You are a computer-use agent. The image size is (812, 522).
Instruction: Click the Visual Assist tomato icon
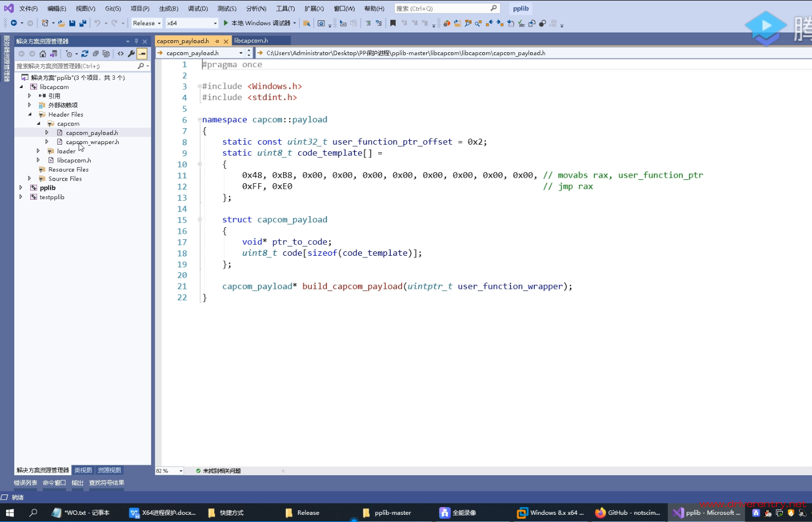pyautogui.click(x=447, y=23)
